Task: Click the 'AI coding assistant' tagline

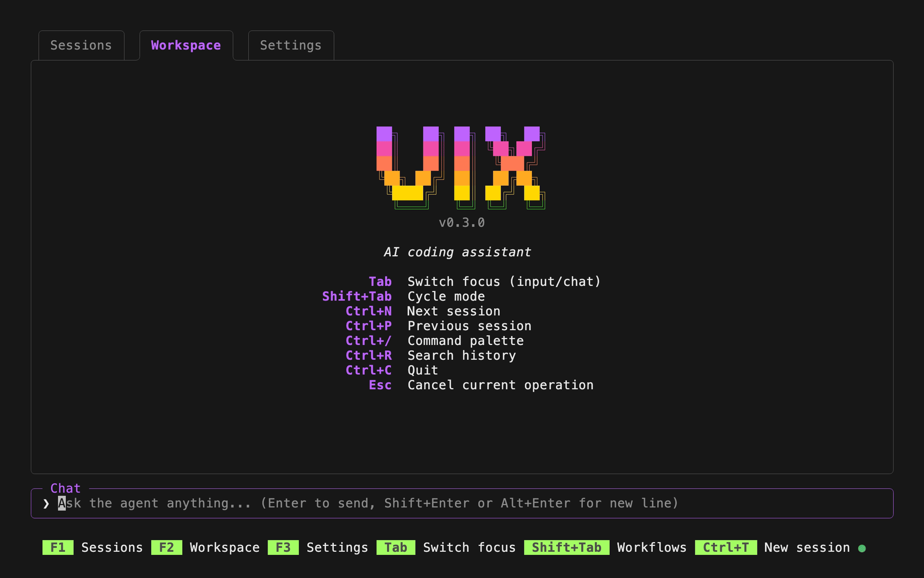Action: (457, 252)
